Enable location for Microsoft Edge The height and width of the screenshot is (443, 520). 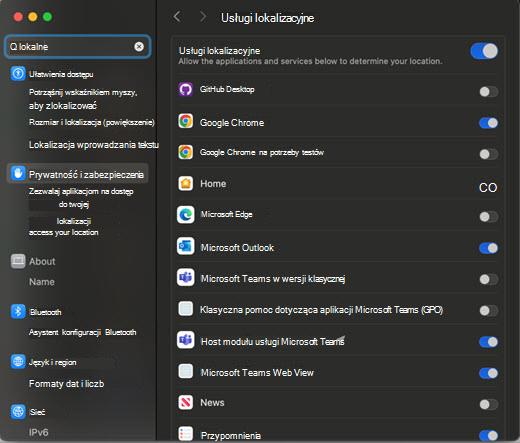tap(489, 217)
